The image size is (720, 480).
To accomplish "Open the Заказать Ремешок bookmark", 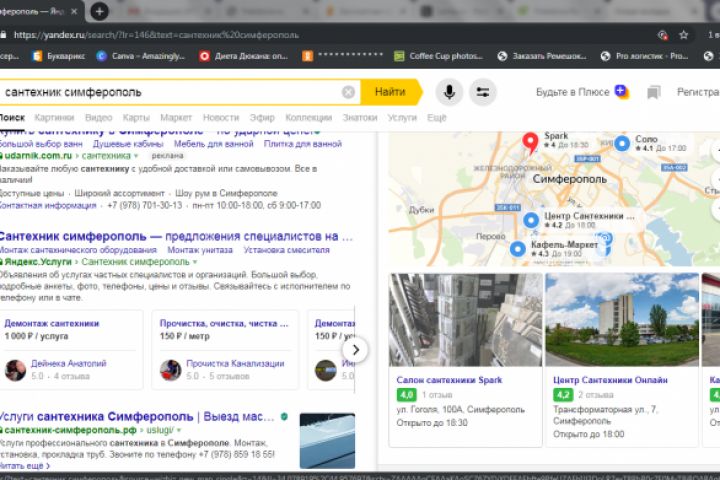I will click(x=542, y=56).
